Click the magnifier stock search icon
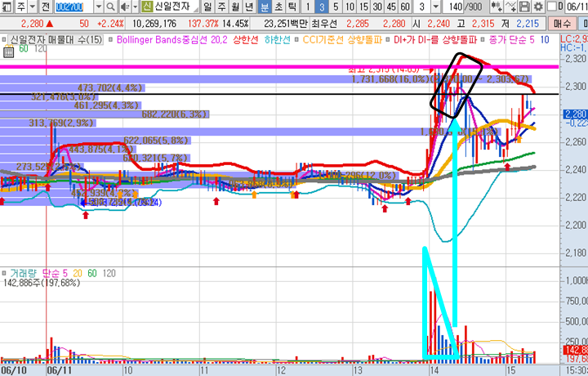This screenshot has height=376, width=588. (x=110, y=7)
